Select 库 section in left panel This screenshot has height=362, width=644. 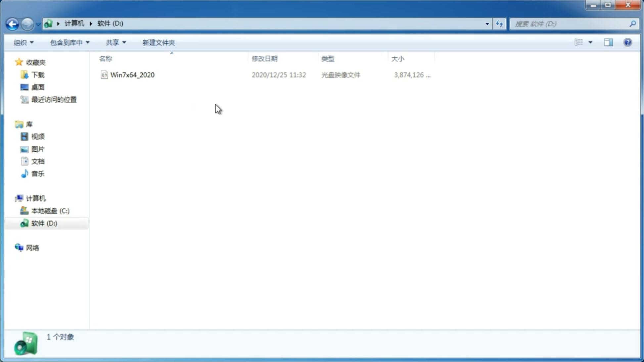[x=28, y=124]
